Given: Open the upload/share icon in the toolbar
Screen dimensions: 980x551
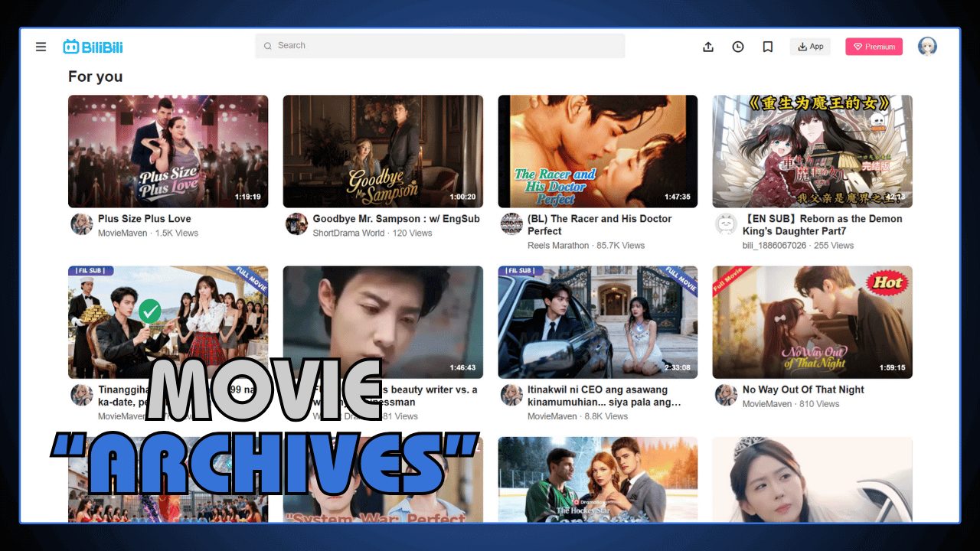Looking at the screenshot, I should tap(708, 46).
